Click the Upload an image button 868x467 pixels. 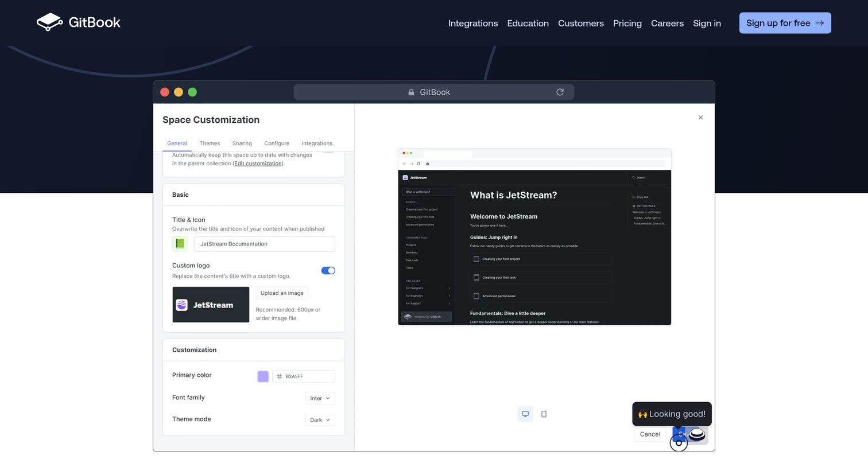coord(282,293)
